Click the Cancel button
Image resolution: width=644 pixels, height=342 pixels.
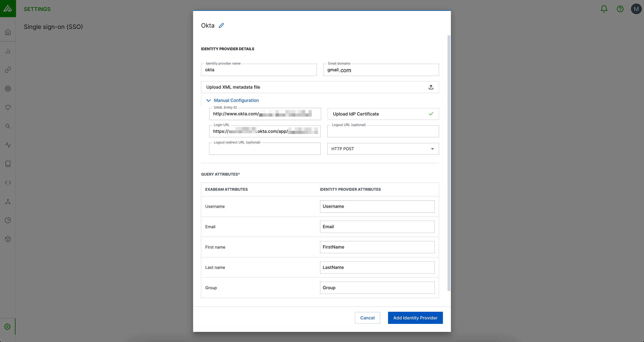click(367, 318)
